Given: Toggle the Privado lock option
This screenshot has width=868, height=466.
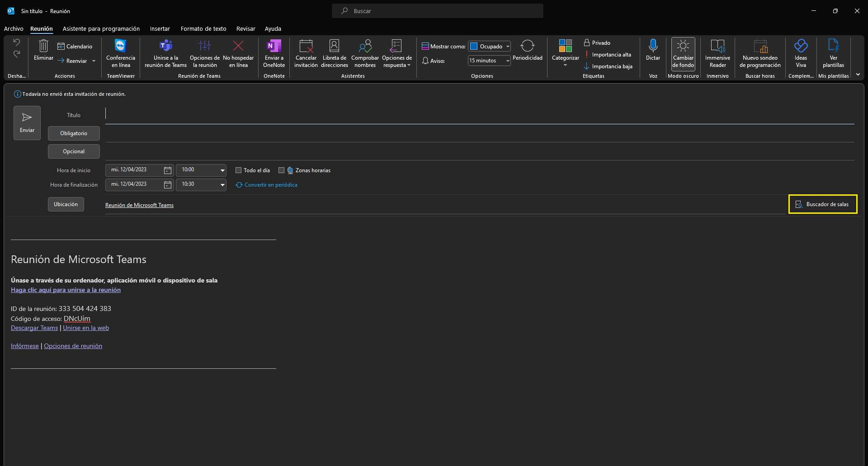Looking at the screenshot, I should pyautogui.click(x=597, y=42).
